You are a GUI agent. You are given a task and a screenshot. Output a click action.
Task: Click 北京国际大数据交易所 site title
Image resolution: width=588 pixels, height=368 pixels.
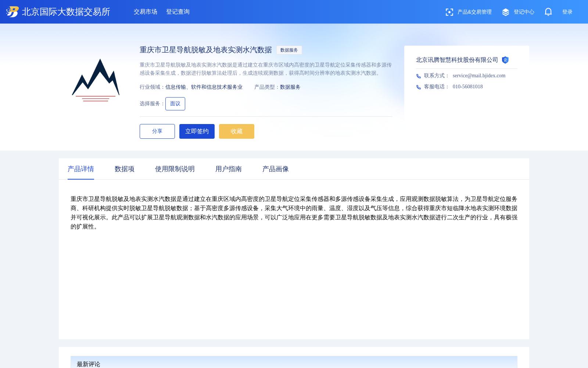[x=66, y=12]
